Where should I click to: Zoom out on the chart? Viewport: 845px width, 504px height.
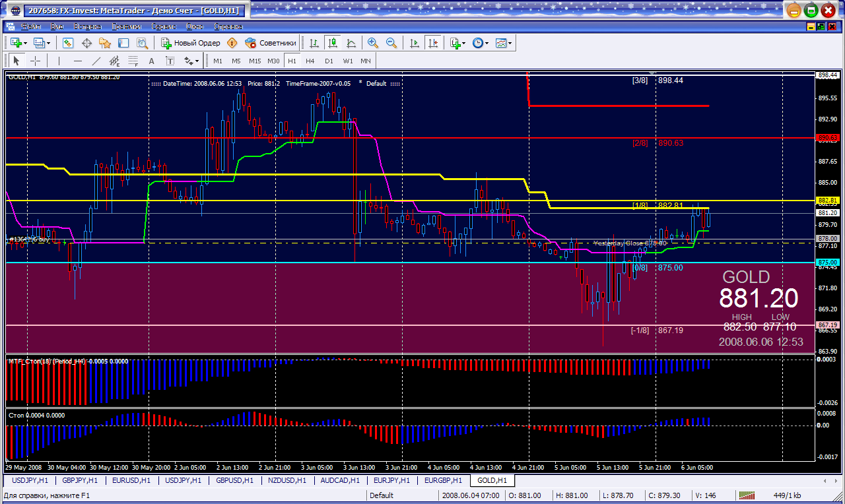click(x=391, y=43)
